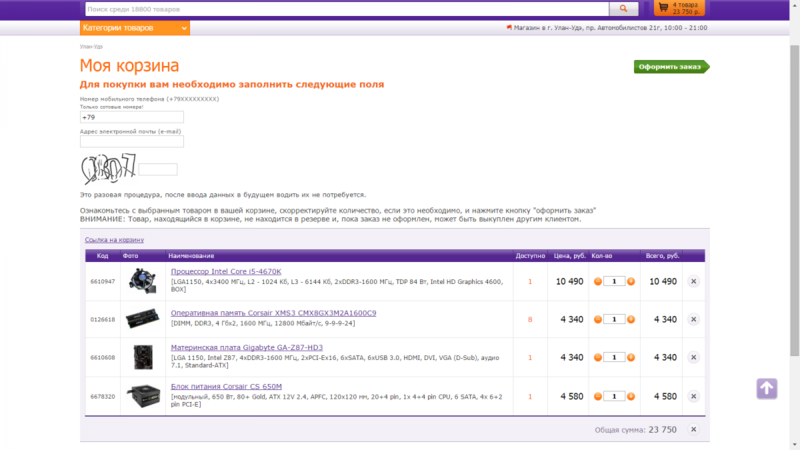This screenshot has height=450, width=800.
Task: Open Процессор Intel Core i5-4670K product link
Action: 226,272
